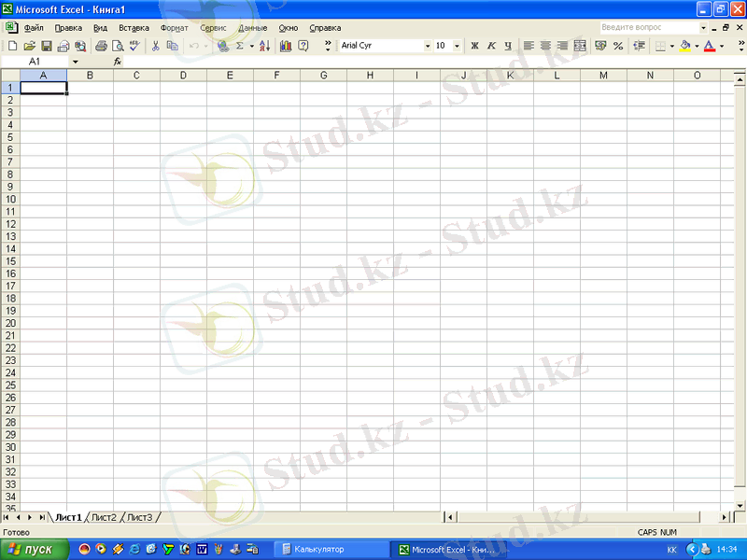Expand the standard toolbar options chevron
This screenshot has height=560, width=747.
pos(328,46)
